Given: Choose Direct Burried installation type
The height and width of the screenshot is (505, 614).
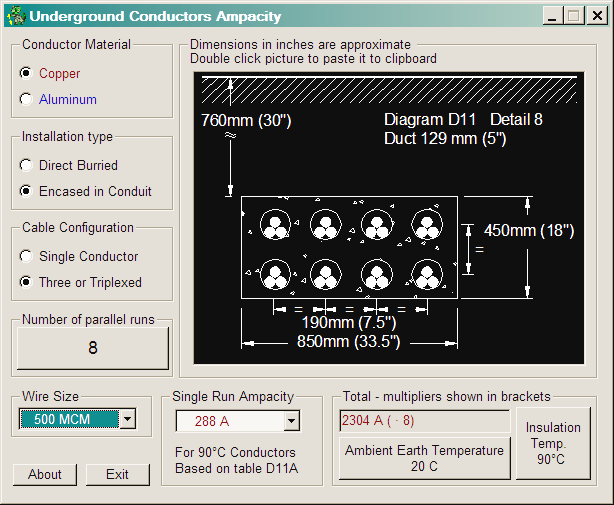Looking at the screenshot, I should pyautogui.click(x=26, y=165).
